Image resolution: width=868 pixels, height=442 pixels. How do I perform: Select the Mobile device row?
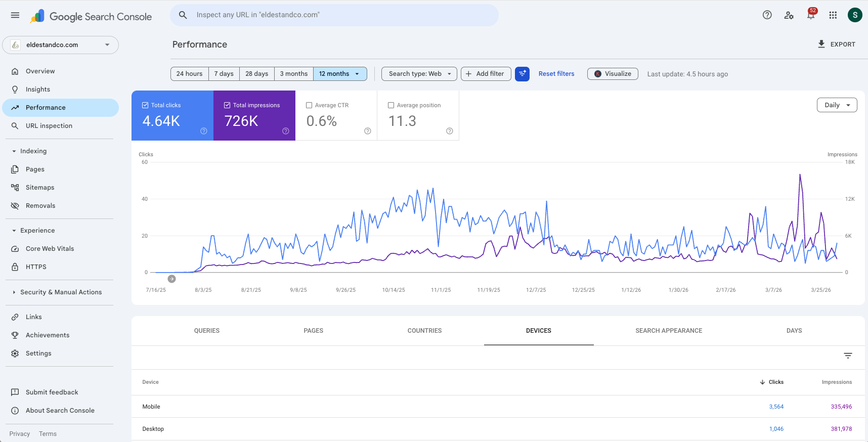[x=498, y=407]
